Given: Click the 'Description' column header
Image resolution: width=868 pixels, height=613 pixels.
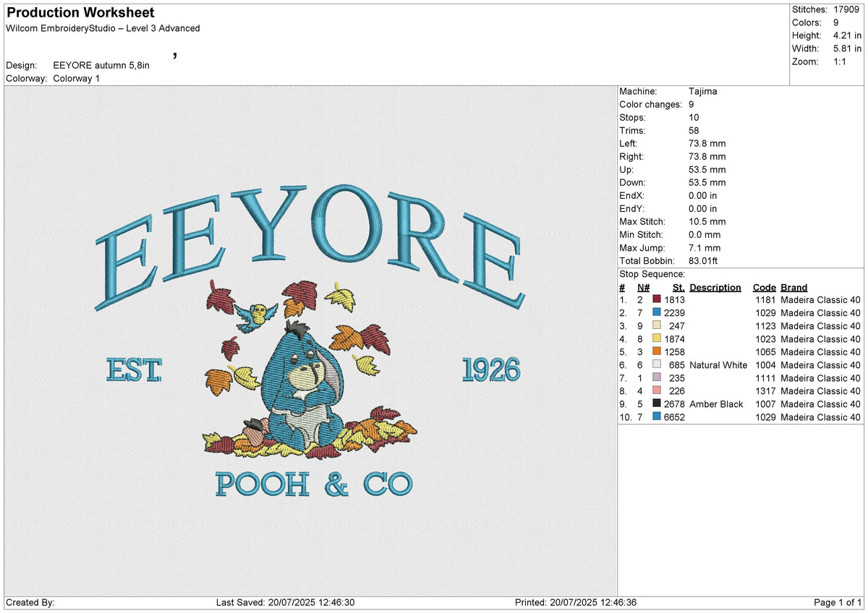Looking at the screenshot, I should coord(715,287).
